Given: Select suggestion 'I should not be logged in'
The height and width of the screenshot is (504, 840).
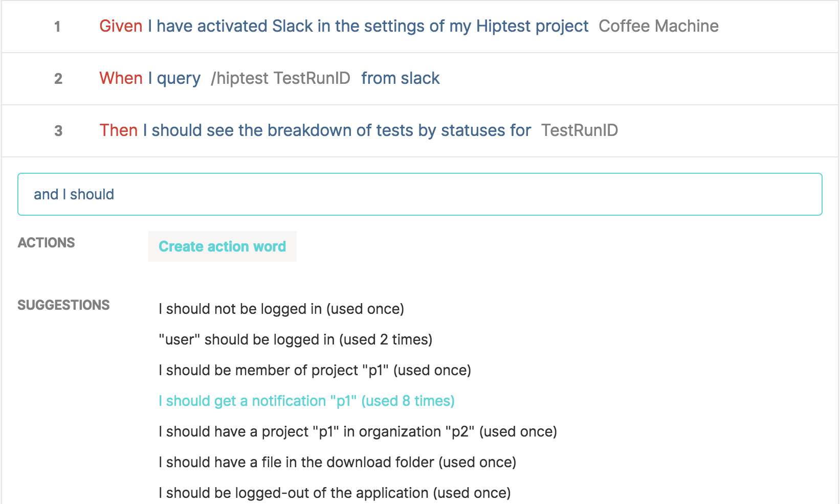Looking at the screenshot, I should (281, 309).
